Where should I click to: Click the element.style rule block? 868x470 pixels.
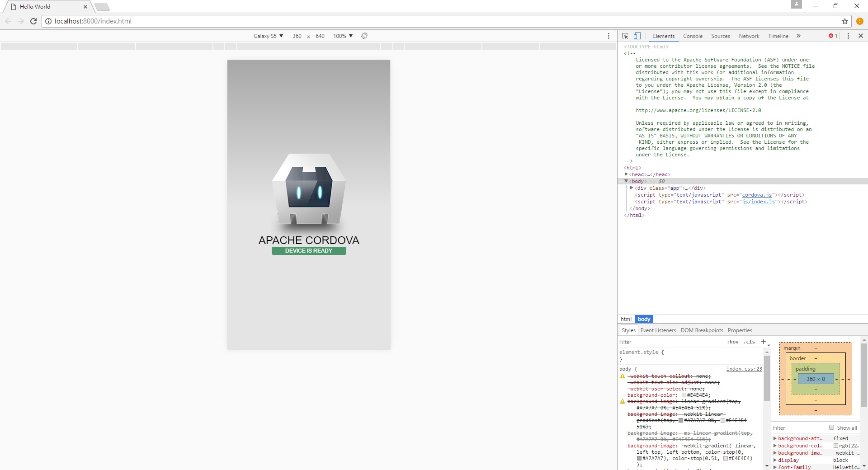click(x=690, y=356)
